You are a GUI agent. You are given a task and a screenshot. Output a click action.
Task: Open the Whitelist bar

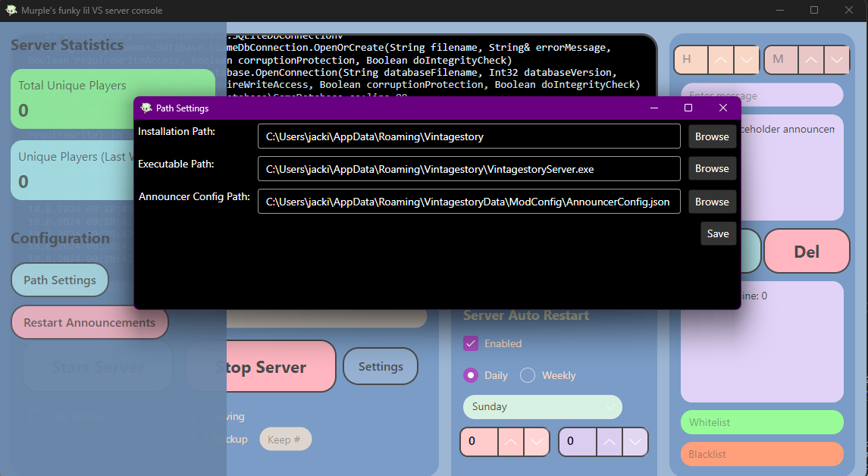point(761,422)
